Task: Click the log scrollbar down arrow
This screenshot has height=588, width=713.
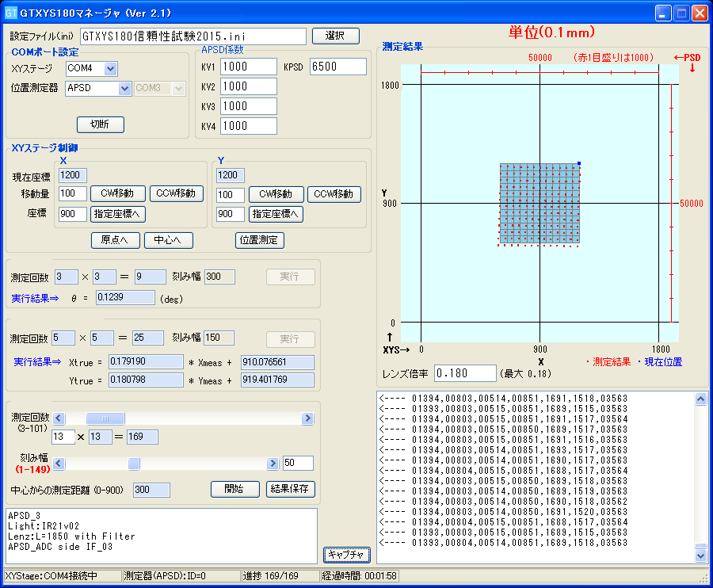Action: tap(700, 556)
